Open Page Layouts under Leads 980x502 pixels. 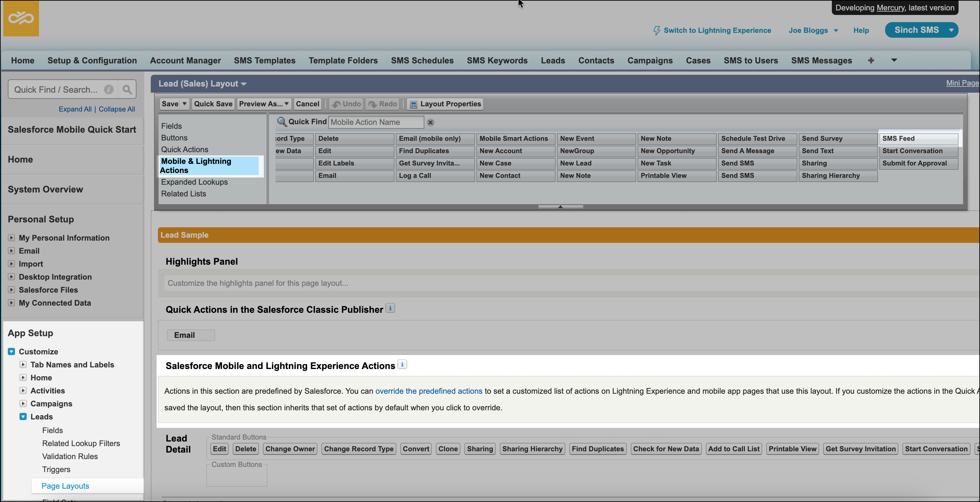[x=65, y=486]
